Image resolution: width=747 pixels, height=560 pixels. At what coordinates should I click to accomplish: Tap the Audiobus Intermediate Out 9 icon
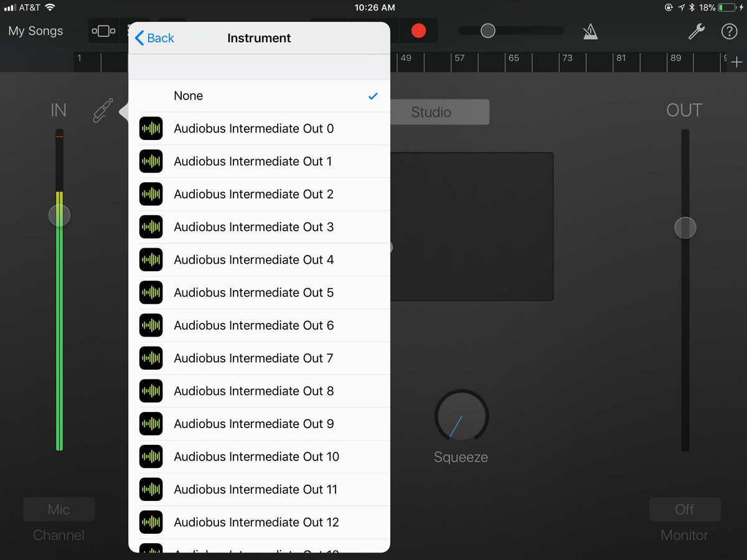pyautogui.click(x=151, y=424)
